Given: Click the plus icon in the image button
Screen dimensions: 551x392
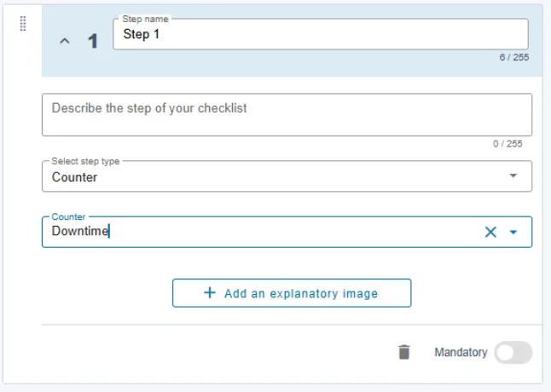Looking at the screenshot, I should [x=210, y=292].
